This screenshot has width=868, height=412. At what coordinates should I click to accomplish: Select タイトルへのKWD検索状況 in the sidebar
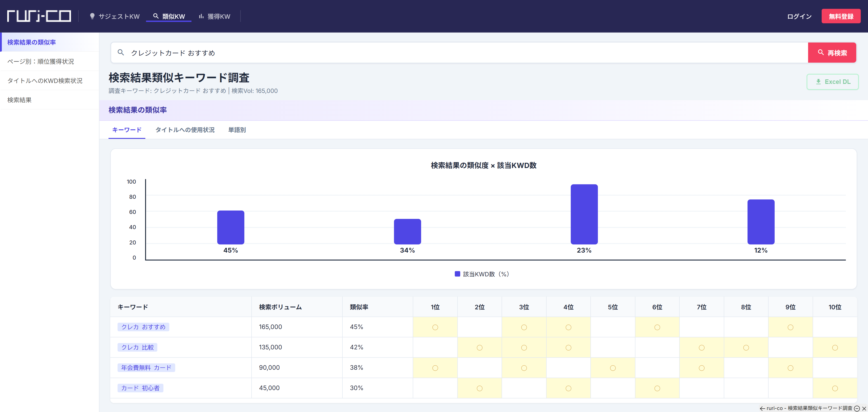tap(50, 81)
